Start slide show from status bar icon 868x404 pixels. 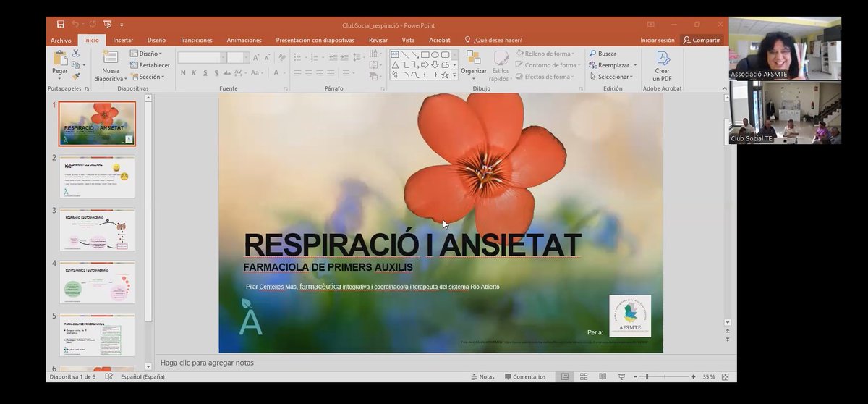621,376
